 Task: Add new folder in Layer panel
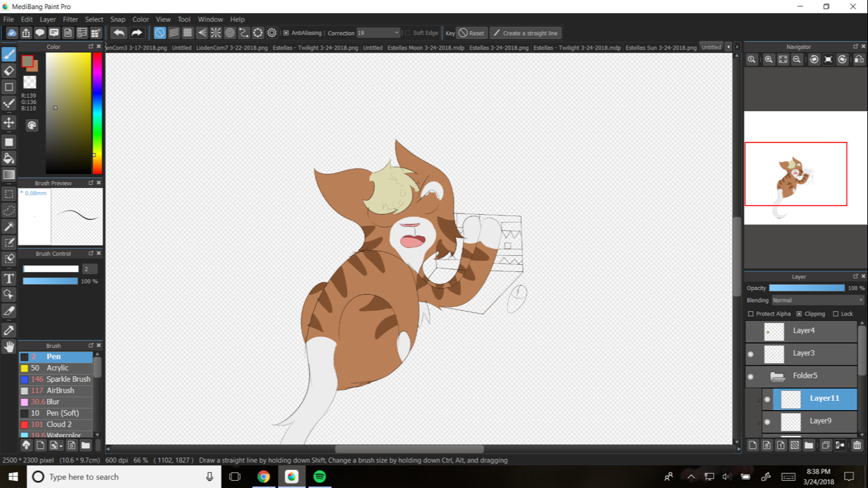tap(809, 446)
